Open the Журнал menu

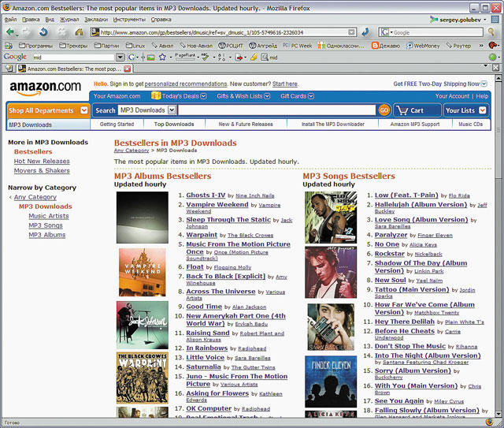point(69,19)
